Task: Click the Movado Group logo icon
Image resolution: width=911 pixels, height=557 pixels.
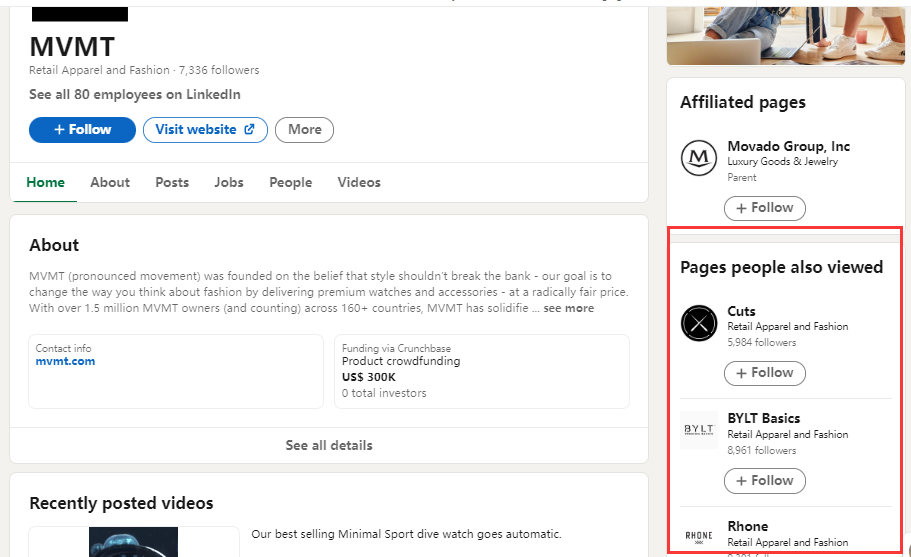Action: point(698,157)
